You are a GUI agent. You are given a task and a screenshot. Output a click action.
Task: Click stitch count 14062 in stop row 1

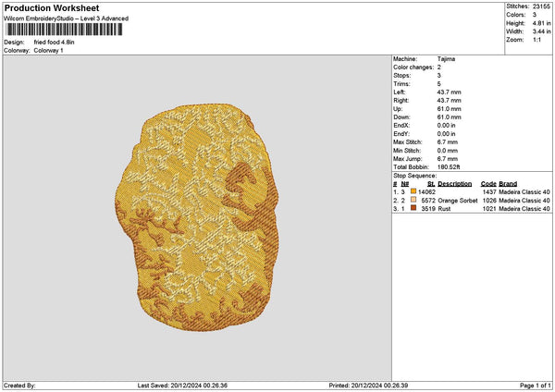point(426,192)
